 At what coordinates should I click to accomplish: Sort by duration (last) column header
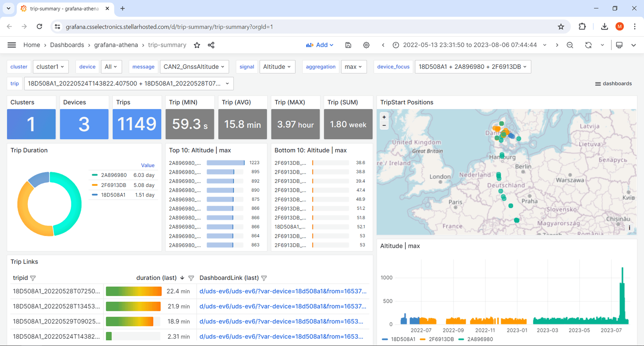157,278
